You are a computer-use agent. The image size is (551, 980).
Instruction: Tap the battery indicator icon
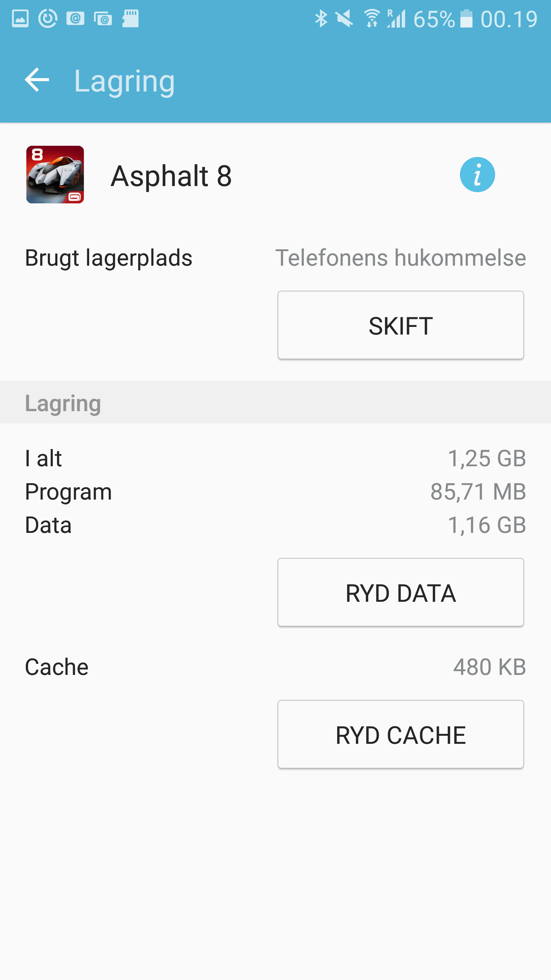point(466,19)
